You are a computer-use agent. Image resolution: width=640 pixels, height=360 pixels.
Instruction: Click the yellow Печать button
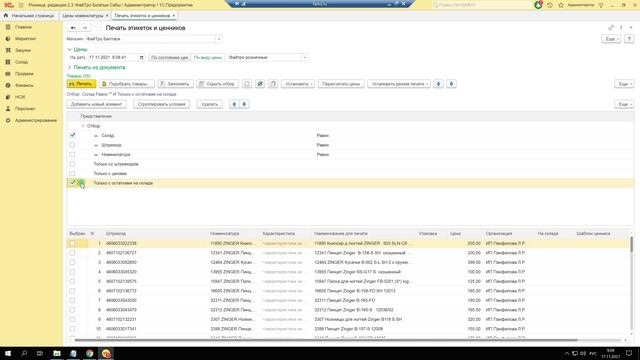pyautogui.click(x=81, y=84)
